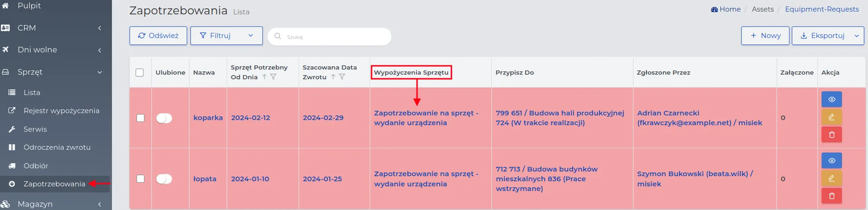Image resolution: width=868 pixels, height=210 pixels.
Task: Click the blue eye view icon for koparka
Action: point(831,99)
